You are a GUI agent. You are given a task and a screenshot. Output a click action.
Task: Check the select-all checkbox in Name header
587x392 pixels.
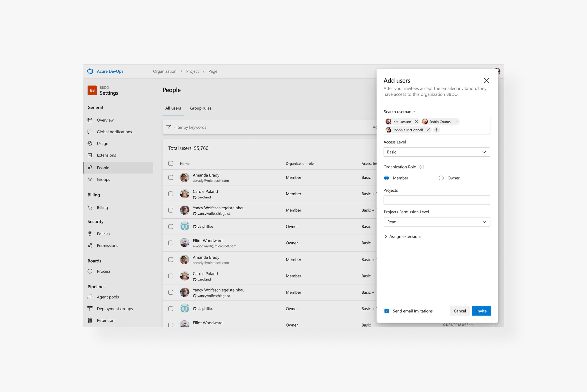(x=171, y=164)
